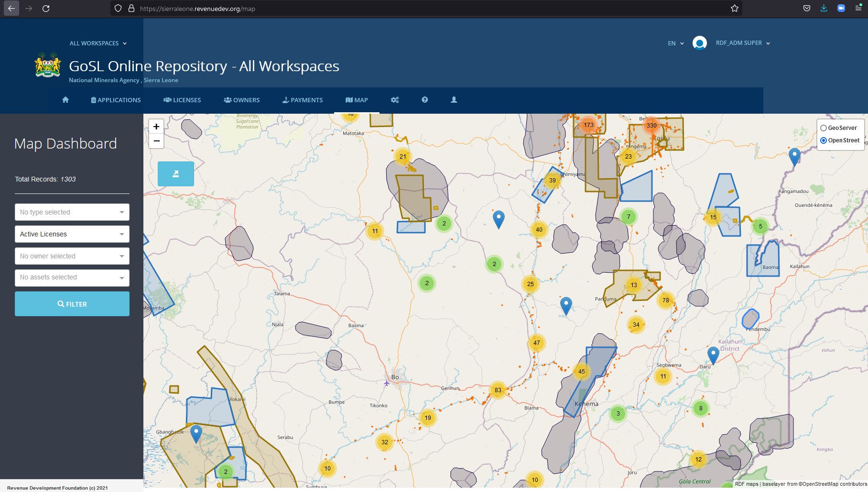Reload the page in the browser

pos(46,9)
